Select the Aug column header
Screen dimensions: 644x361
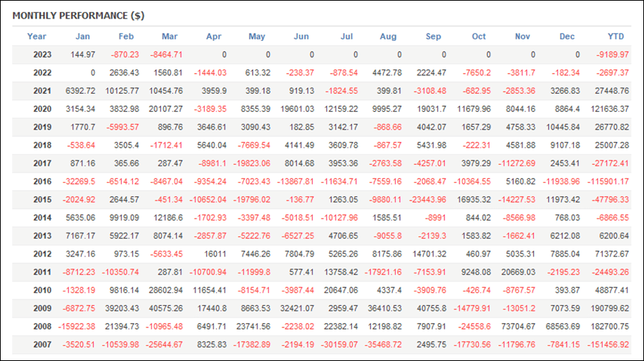pos(388,37)
